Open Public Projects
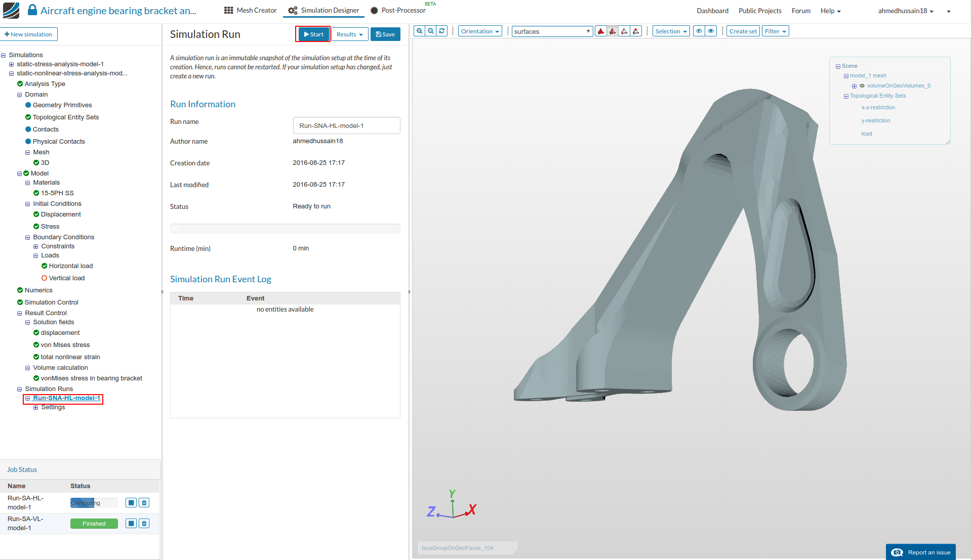The height and width of the screenshot is (560, 971). pyautogui.click(x=760, y=11)
